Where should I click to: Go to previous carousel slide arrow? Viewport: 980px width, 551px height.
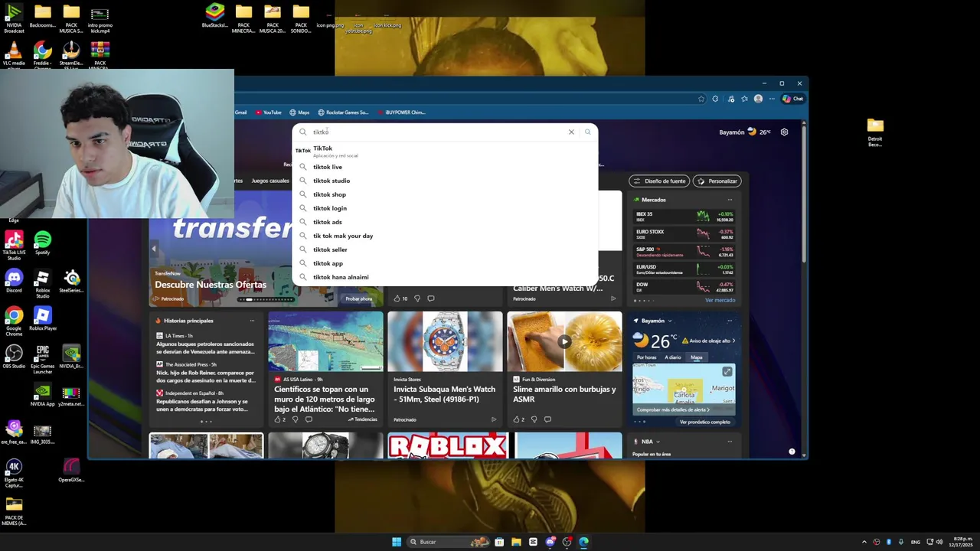[154, 249]
